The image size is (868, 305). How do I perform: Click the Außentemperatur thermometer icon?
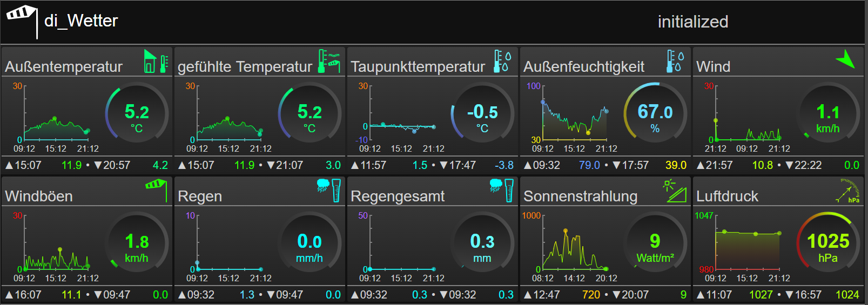(x=157, y=61)
